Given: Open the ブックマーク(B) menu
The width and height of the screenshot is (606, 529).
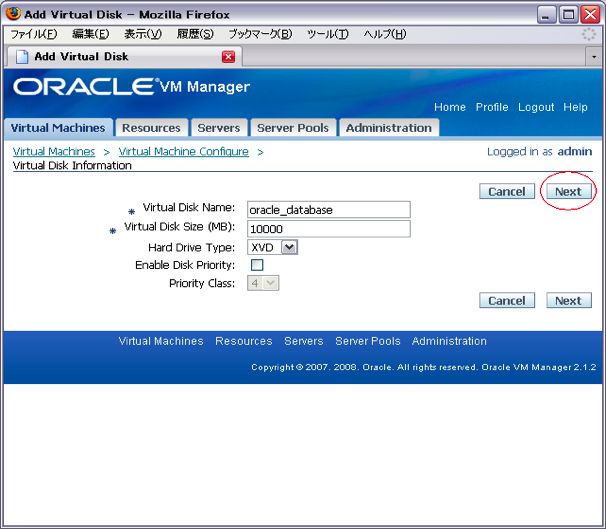Looking at the screenshot, I should pyautogui.click(x=260, y=34).
